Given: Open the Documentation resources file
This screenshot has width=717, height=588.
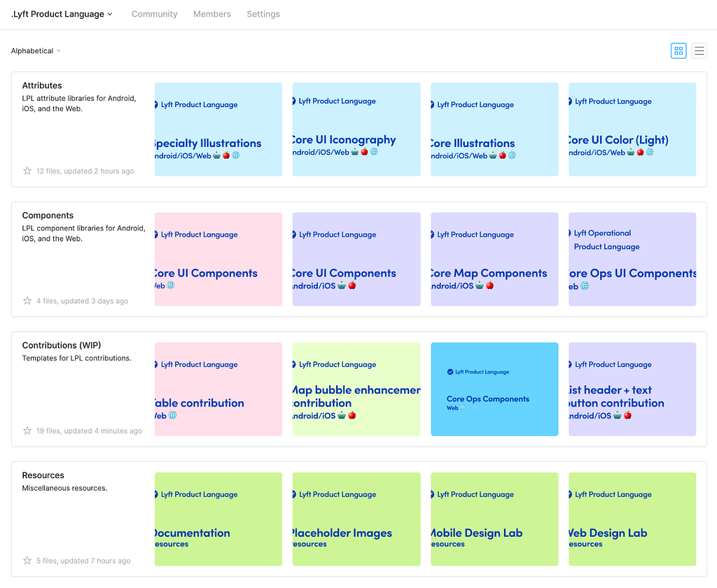Looking at the screenshot, I should 218,519.
